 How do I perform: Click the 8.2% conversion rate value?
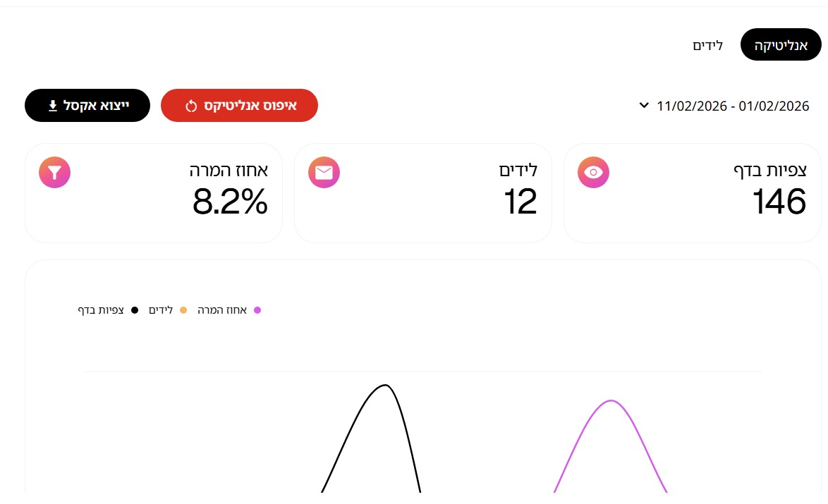(230, 202)
